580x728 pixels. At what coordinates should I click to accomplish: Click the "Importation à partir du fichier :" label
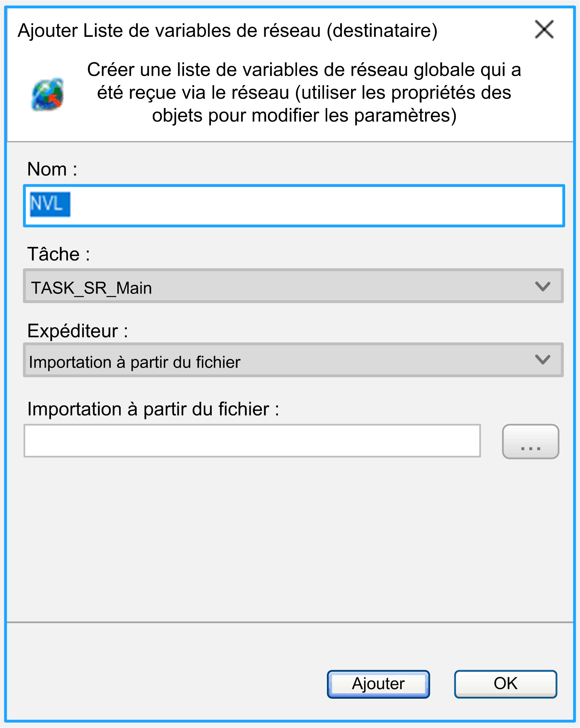(x=153, y=409)
